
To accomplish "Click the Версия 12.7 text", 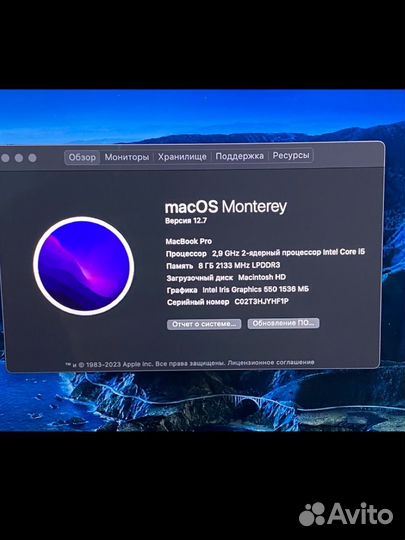I will (186, 221).
